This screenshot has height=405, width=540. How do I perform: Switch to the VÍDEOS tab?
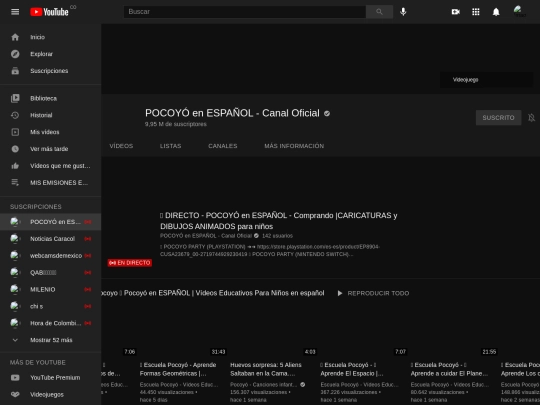(121, 146)
